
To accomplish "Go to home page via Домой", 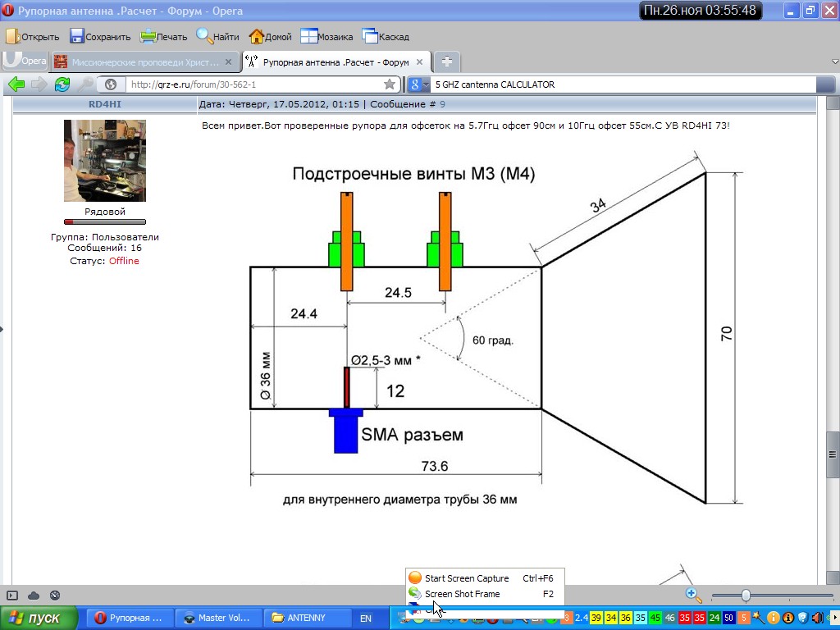I will [271, 36].
